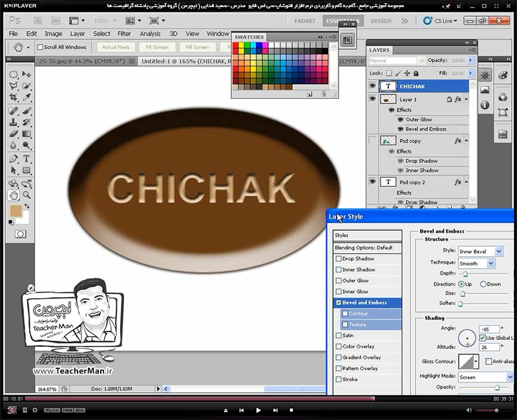
Task: Hide Outer Glow effect on Layer 1
Action: [x=401, y=120]
